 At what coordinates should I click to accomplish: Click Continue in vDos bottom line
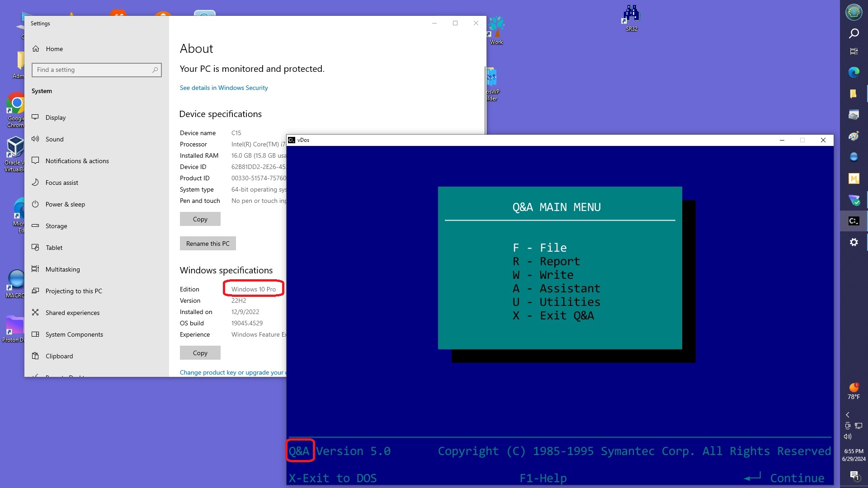click(x=784, y=478)
